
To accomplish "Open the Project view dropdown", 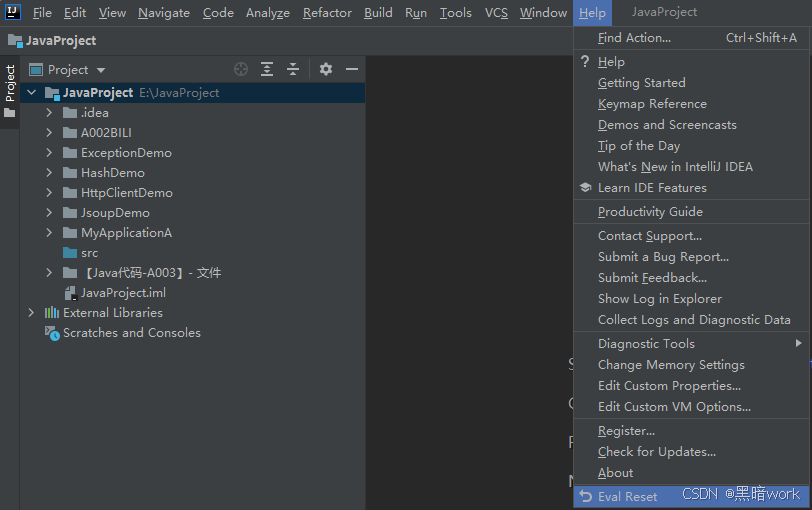I will point(101,70).
